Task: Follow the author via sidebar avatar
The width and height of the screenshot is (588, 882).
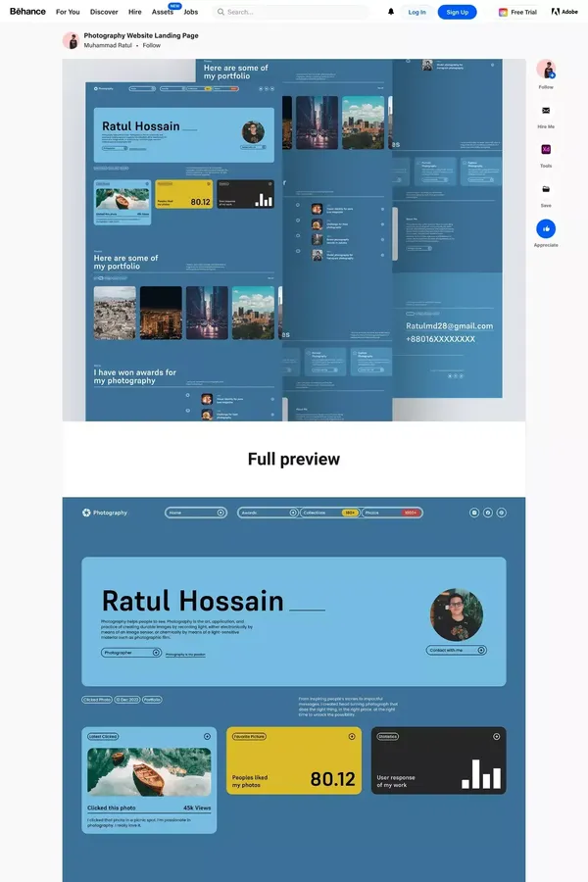Action: tap(546, 69)
